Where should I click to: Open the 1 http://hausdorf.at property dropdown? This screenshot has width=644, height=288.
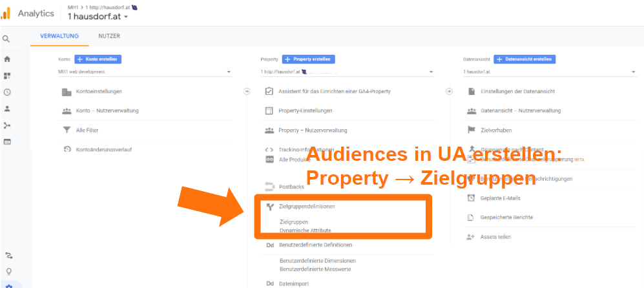[348, 72]
